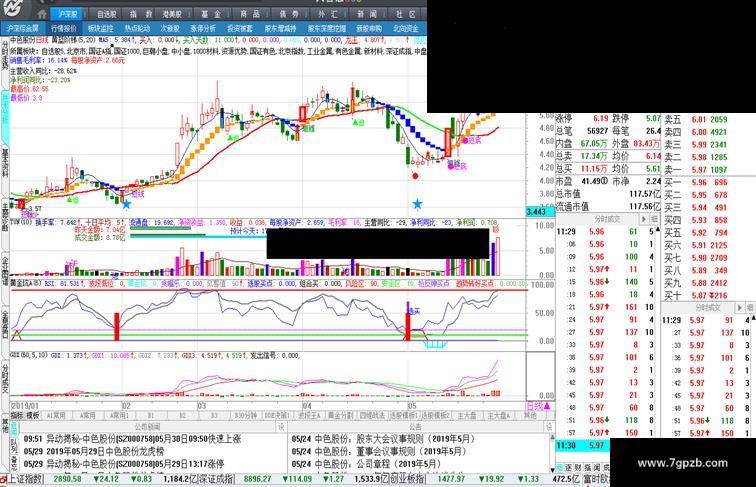Select the 分时成交 vertical side tab
This screenshot has height=487, width=756.
(5, 379)
